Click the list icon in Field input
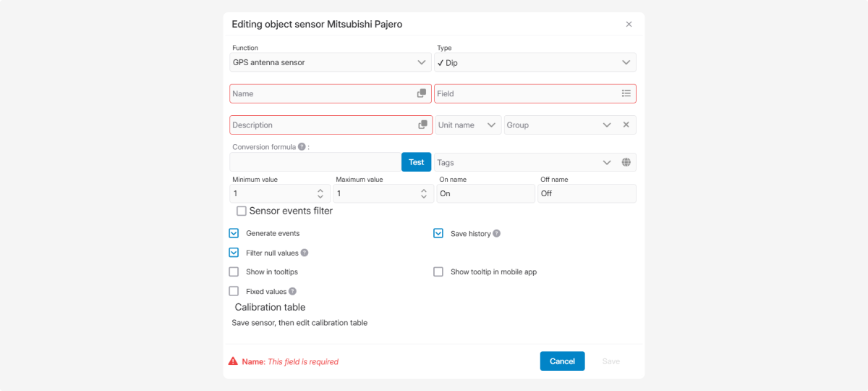The height and width of the screenshot is (391, 868). 626,93
